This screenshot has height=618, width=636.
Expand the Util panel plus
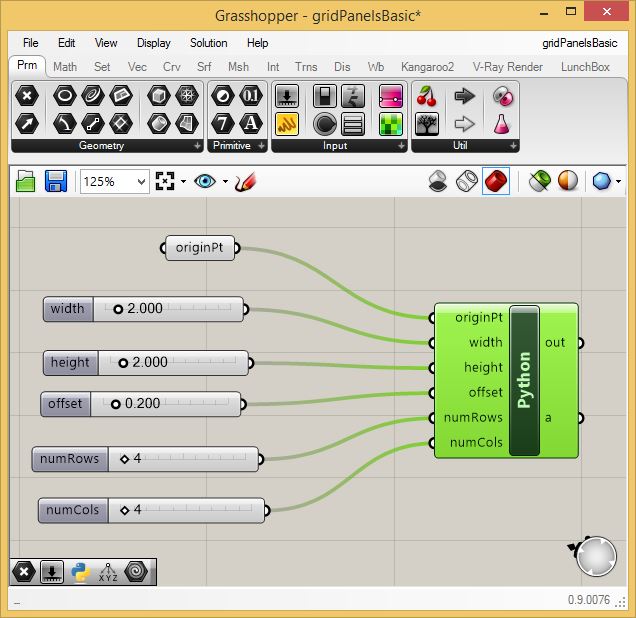point(513,146)
